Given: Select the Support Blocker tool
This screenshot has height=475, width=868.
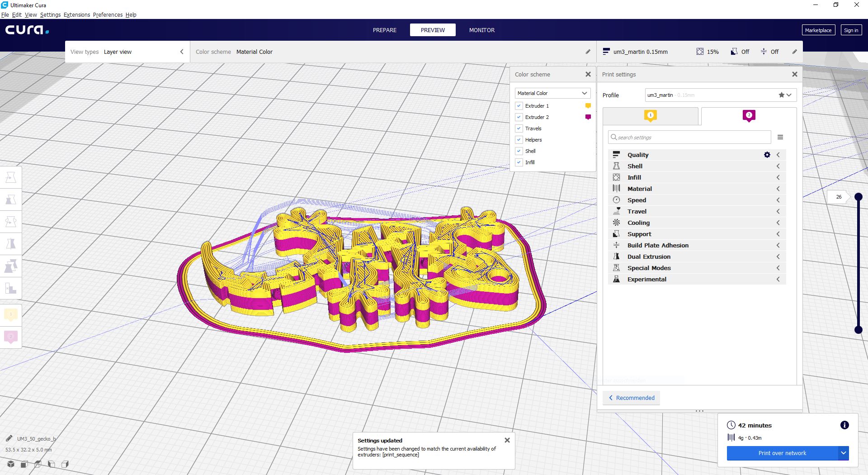Looking at the screenshot, I should coord(11,288).
